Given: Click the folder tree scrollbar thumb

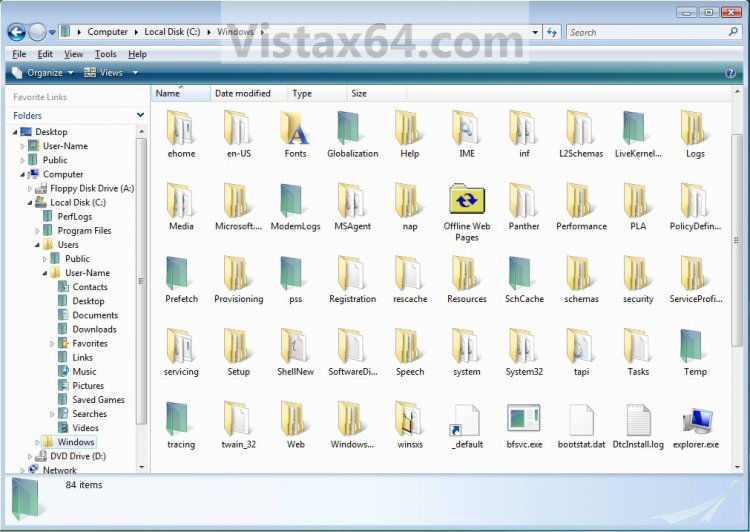Looking at the screenshot, I should pos(141,281).
